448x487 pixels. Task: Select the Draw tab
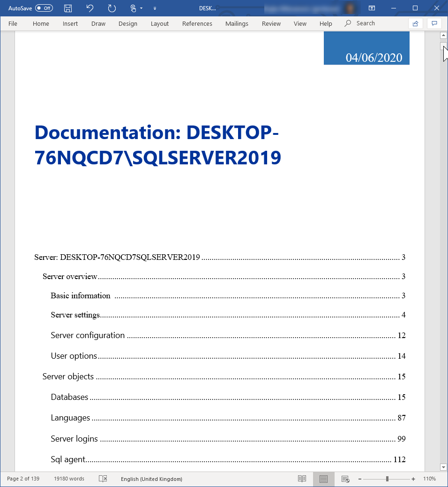pyautogui.click(x=98, y=23)
